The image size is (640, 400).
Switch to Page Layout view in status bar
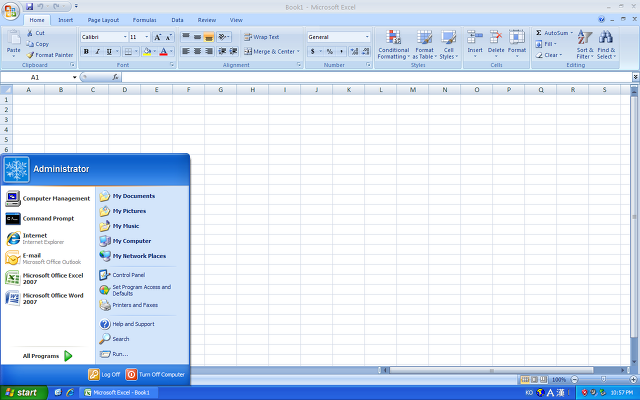click(534, 380)
